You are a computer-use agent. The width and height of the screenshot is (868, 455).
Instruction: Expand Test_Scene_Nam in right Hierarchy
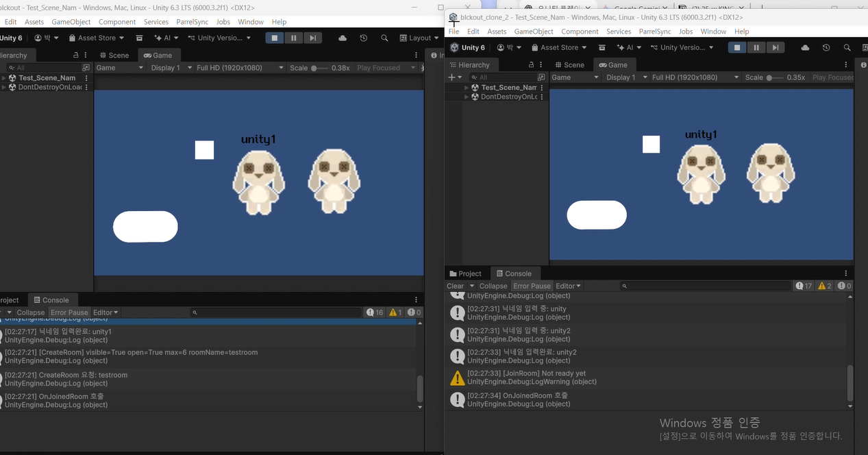[x=467, y=88]
